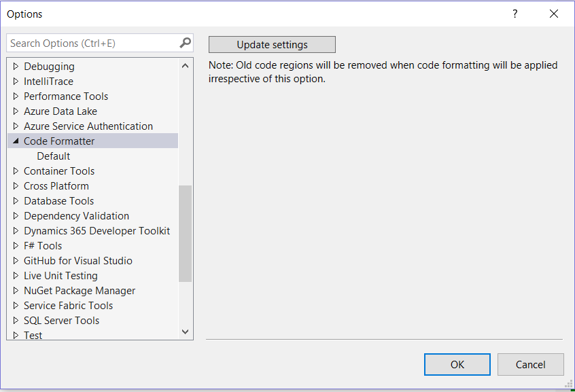Click the scrollbar down arrow
Viewport: 575px width, 392px height.
185,331
